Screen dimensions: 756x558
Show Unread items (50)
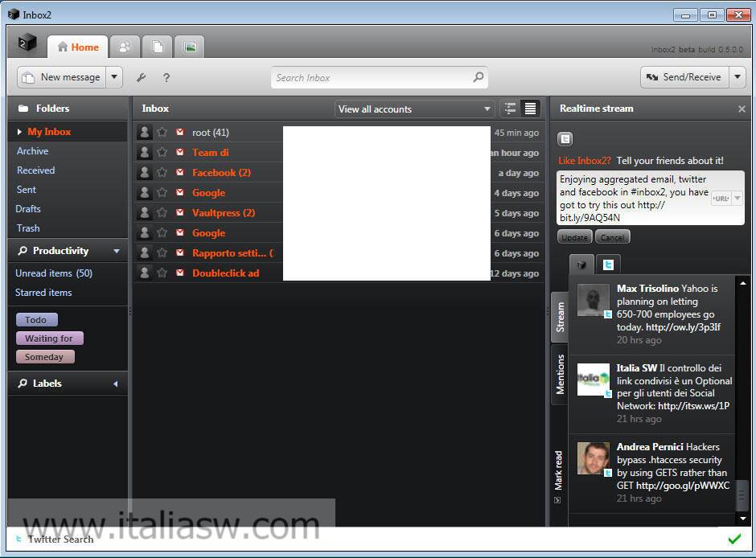pyautogui.click(x=54, y=273)
